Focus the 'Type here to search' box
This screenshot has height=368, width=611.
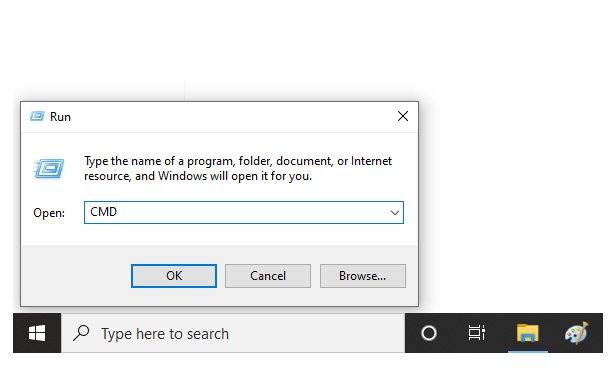coord(233,333)
